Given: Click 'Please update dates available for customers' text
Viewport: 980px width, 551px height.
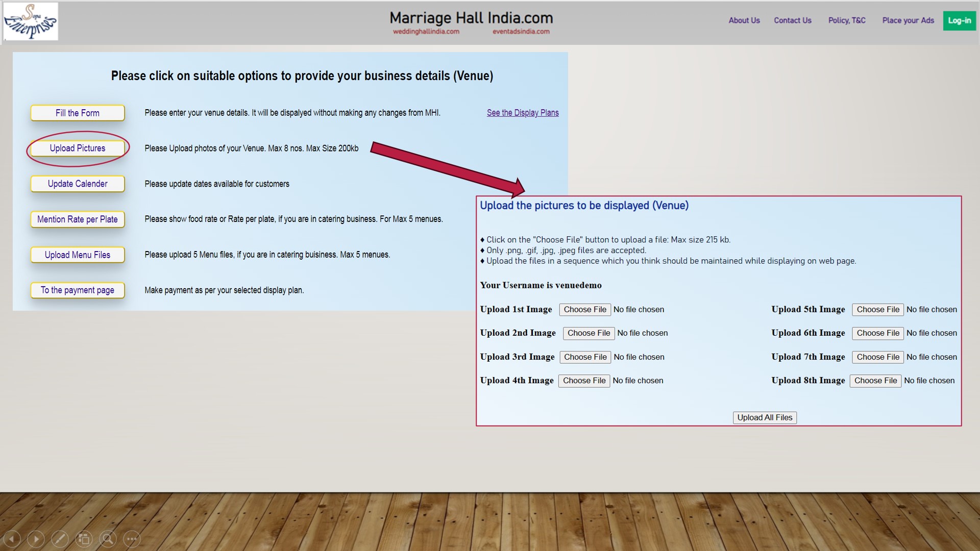Looking at the screenshot, I should (x=217, y=184).
